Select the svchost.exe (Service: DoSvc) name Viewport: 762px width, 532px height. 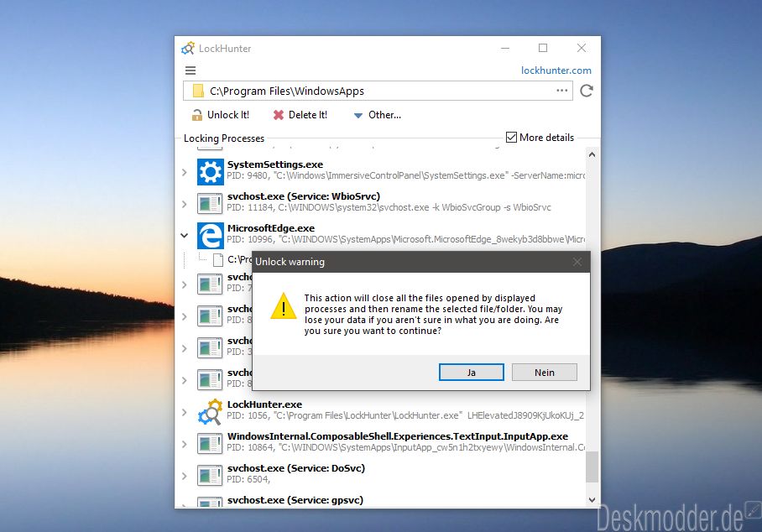tap(296, 468)
